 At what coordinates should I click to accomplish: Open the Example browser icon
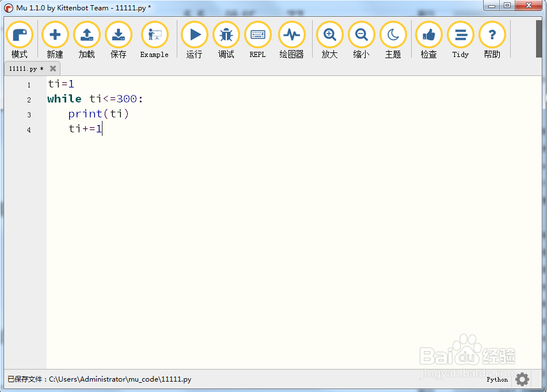tap(154, 35)
